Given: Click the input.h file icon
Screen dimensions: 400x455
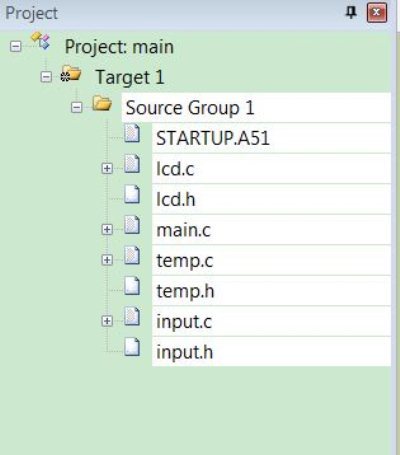Looking at the screenshot, I should coord(132,347).
